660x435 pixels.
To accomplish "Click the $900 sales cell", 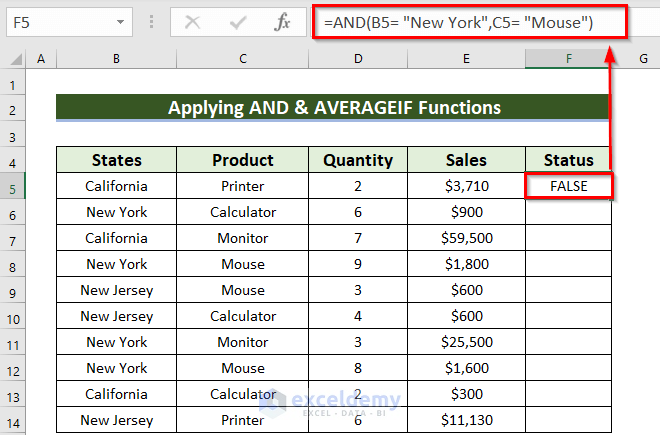I will click(466, 212).
